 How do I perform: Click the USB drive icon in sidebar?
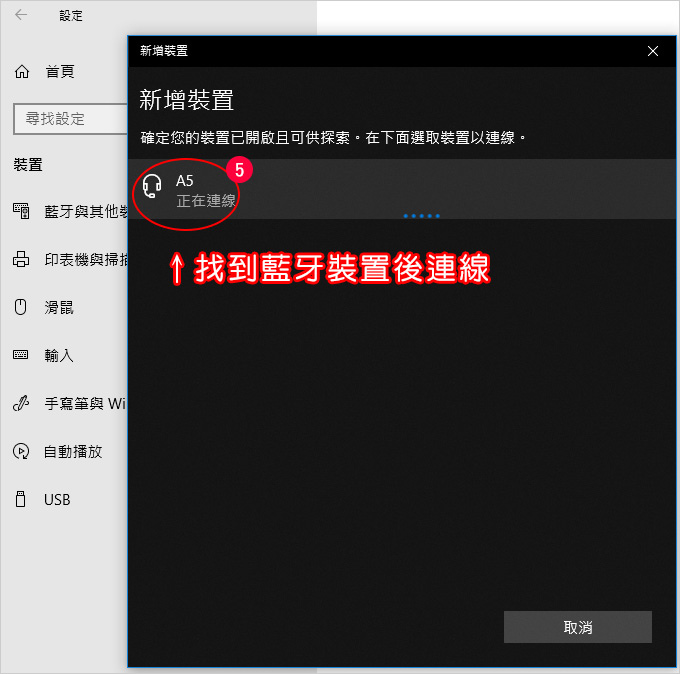coord(20,499)
